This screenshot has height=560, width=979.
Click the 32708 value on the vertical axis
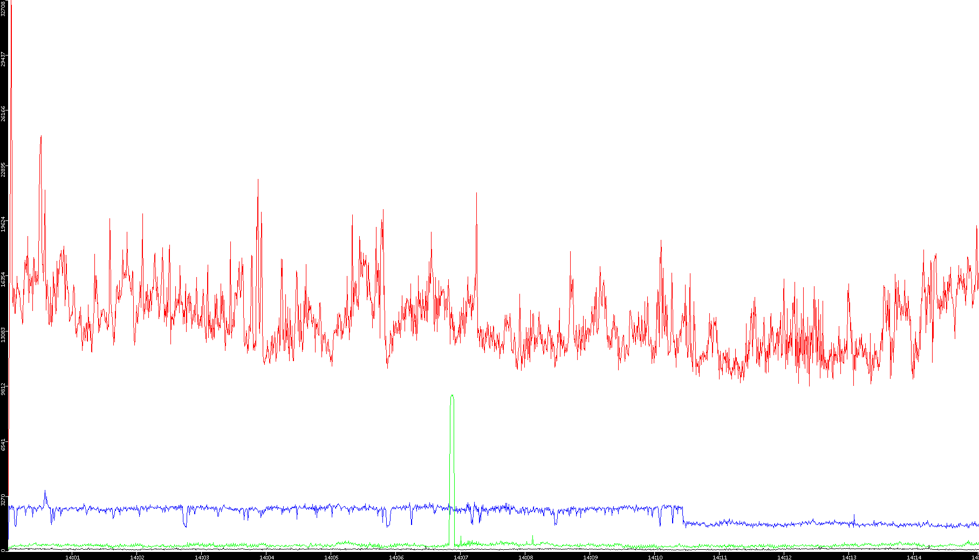tap(4, 9)
